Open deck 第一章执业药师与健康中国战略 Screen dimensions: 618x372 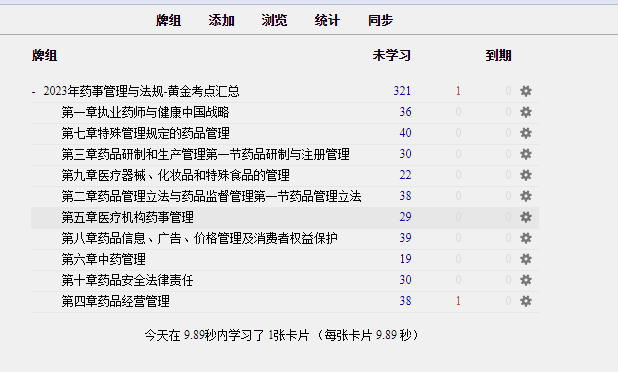145,112
